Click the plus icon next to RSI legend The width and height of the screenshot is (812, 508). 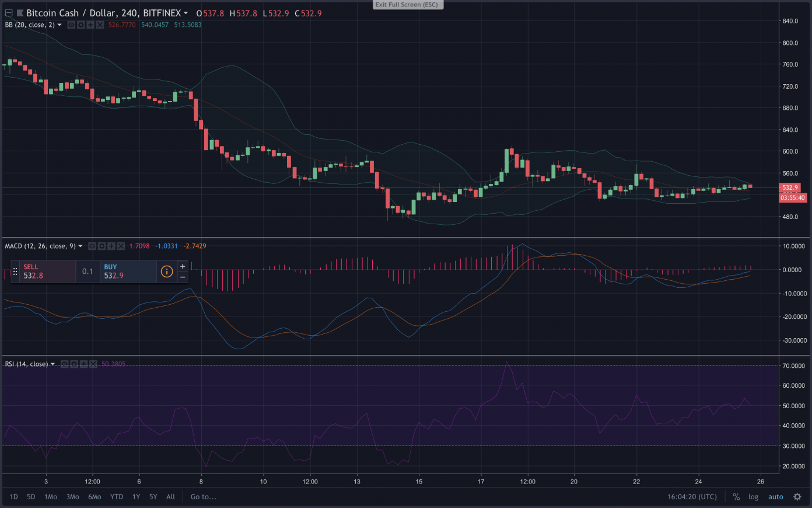(83, 364)
